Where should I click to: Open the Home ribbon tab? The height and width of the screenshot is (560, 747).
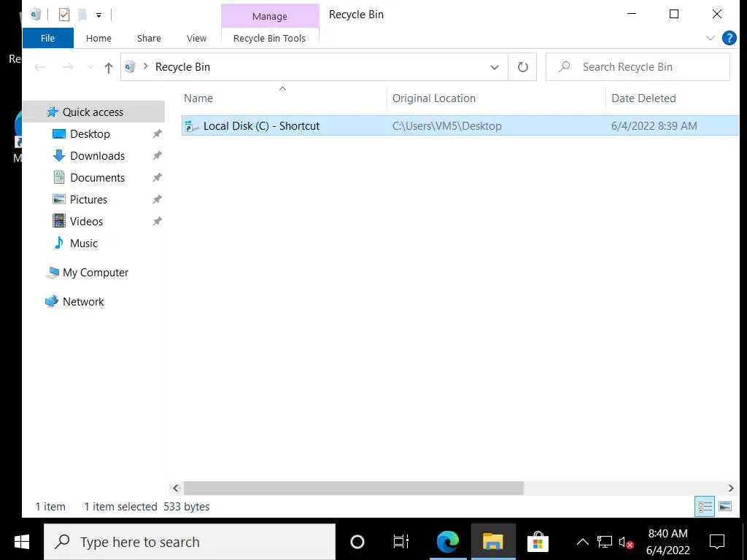tap(98, 38)
